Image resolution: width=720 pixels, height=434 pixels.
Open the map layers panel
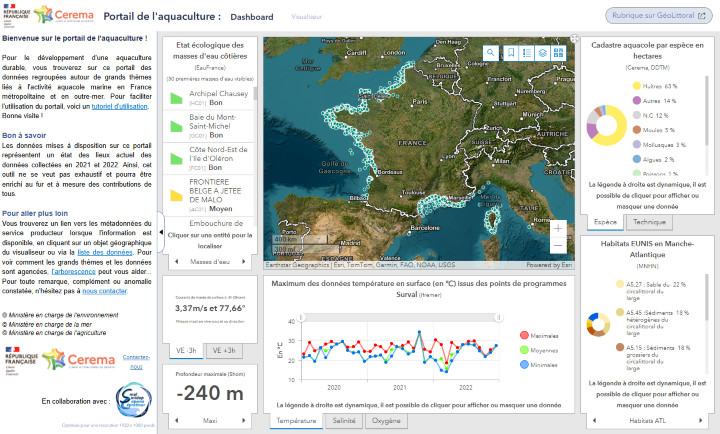click(543, 53)
